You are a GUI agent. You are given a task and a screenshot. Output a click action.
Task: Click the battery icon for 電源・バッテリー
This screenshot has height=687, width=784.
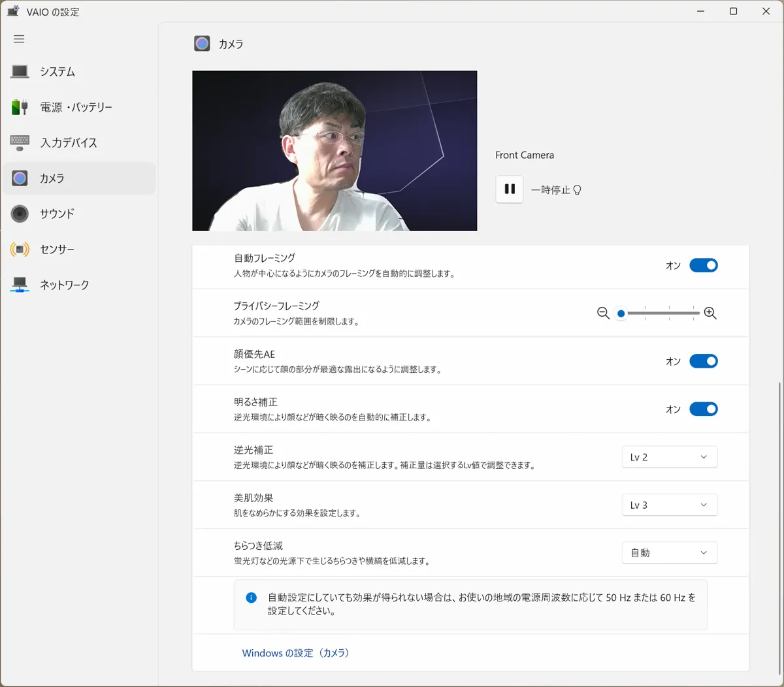point(20,107)
